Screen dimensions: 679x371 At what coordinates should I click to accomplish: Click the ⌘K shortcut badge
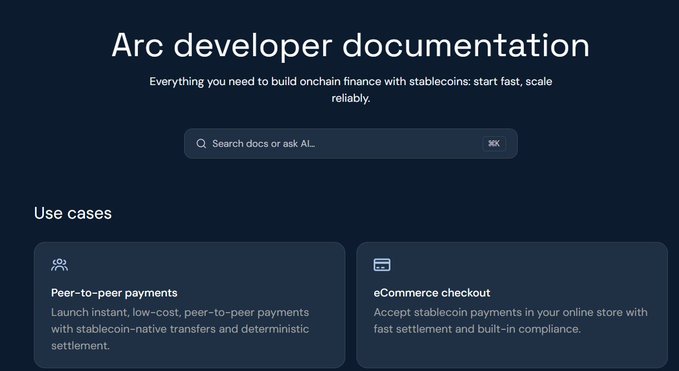494,144
